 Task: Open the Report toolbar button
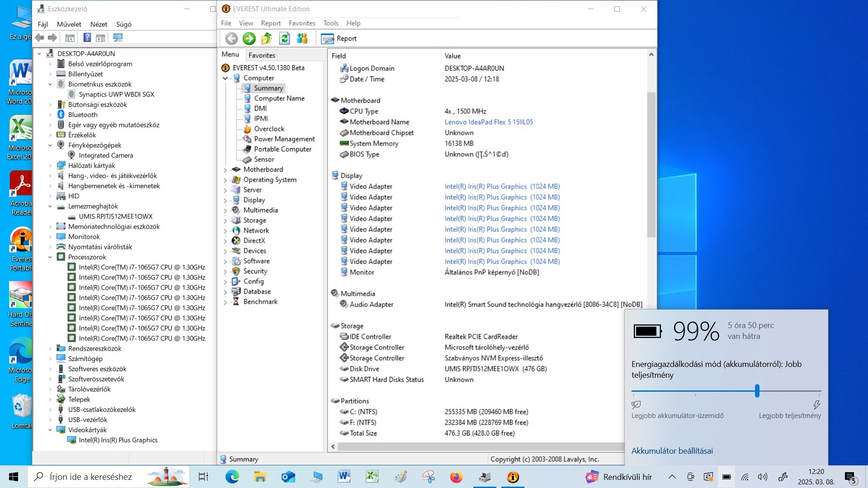(x=339, y=39)
